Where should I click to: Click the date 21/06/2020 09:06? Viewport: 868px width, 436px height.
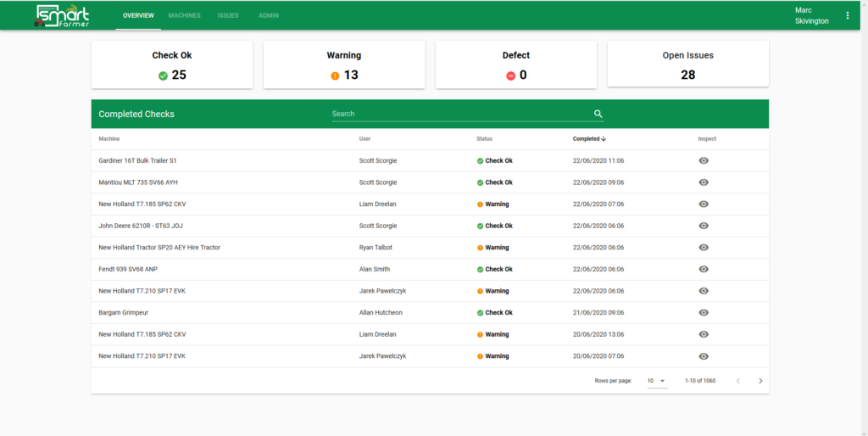pyautogui.click(x=598, y=312)
